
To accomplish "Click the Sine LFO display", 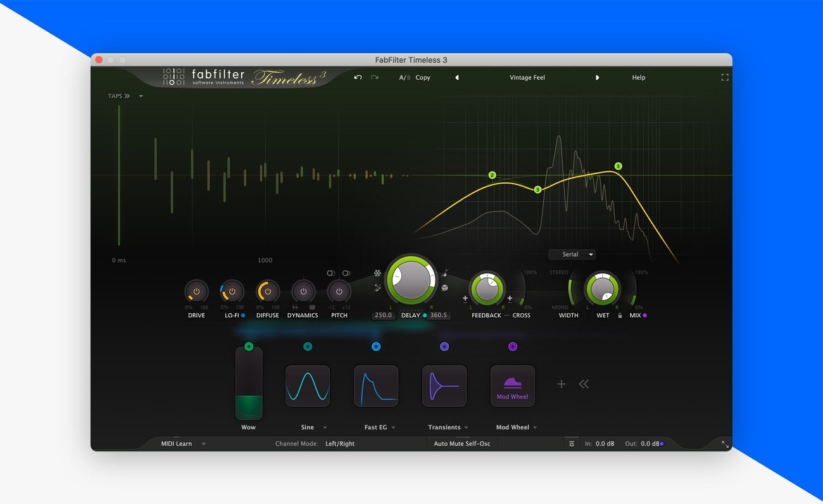I will [x=308, y=386].
